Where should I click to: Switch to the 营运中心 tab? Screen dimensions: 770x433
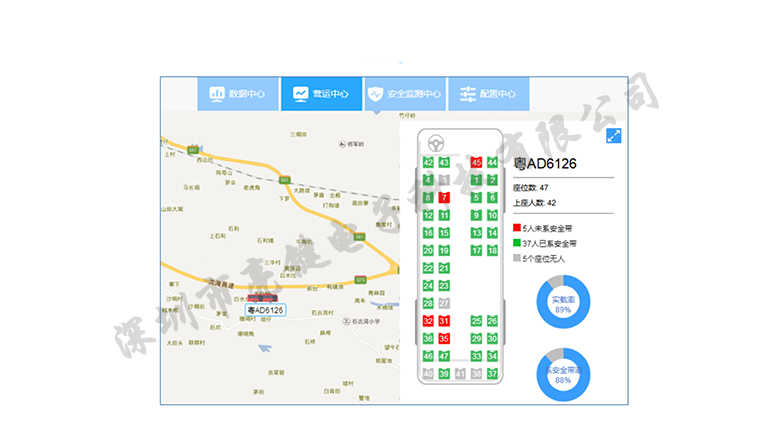(x=321, y=94)
